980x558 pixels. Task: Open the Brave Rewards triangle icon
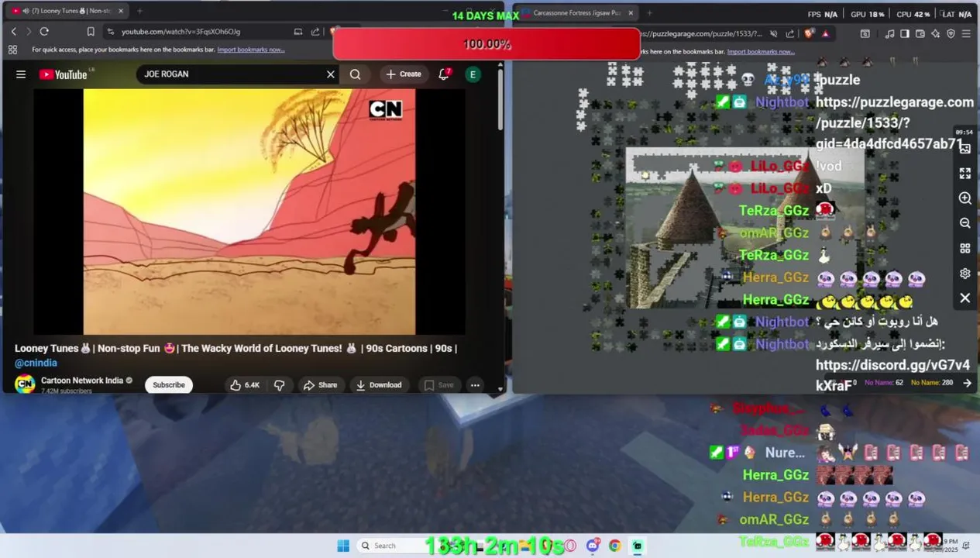(x=826, y=33)
